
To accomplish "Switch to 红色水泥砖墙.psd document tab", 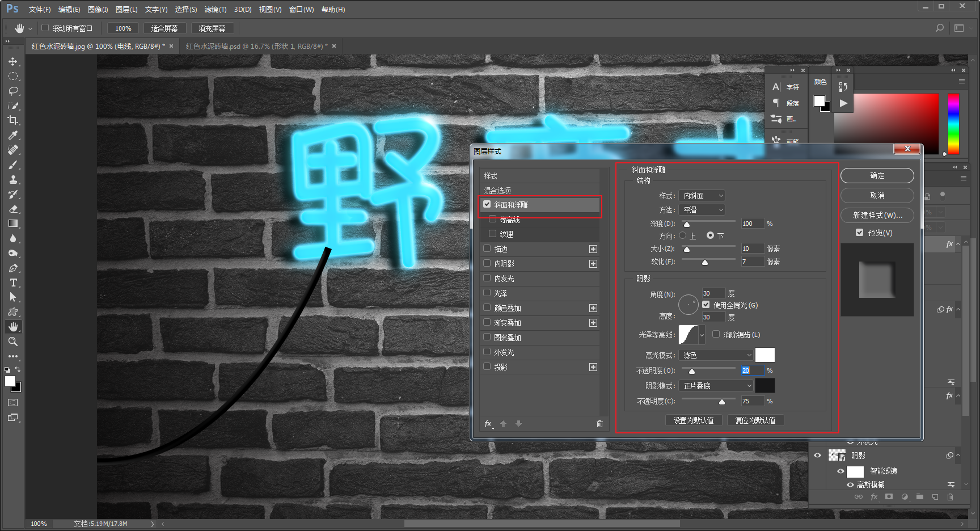I will pyautogui.click(x=257, y=47).
